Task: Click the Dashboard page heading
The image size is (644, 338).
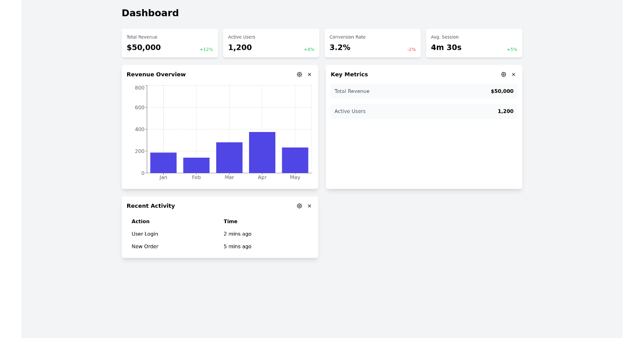Action: tap(150, 12)
